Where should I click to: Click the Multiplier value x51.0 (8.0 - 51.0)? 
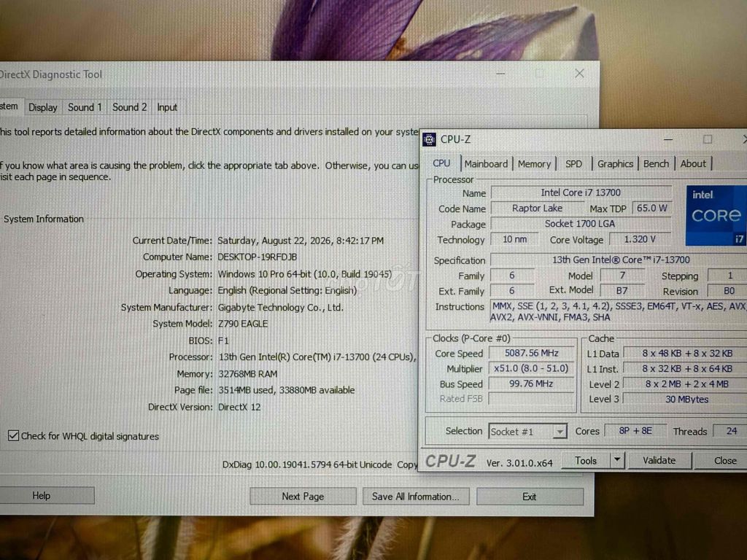coord(532,368)
